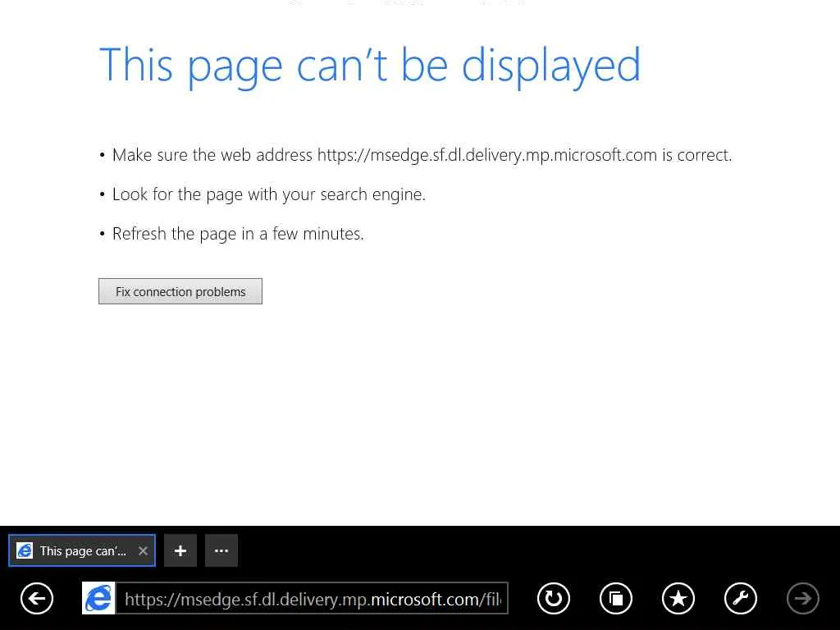Image resolution: width=840 pixels, height=630 pixels.
Task: Click the Internet Explorer icon beside address bar
Action: (x=98, y=598)
